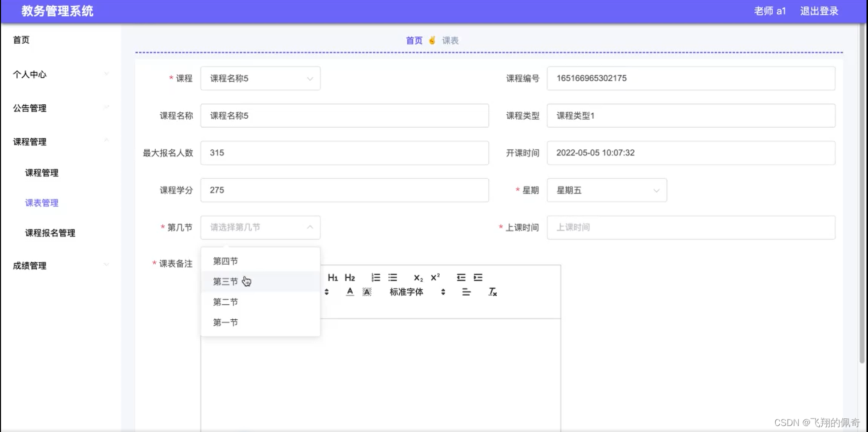The image size is (868, 432).
Task: Insert a bulleted list
Action: 393,278
